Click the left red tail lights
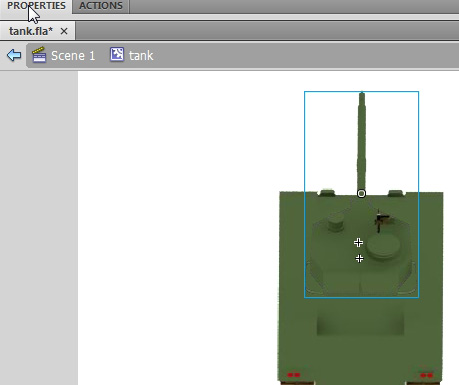The height and width of the screenshot is (385, 459). coord(293,375)
